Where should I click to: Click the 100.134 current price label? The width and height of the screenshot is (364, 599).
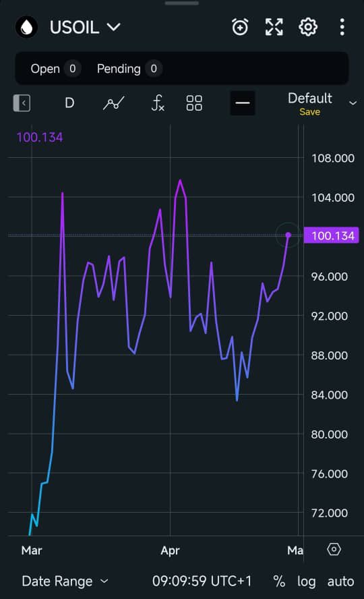331,235
